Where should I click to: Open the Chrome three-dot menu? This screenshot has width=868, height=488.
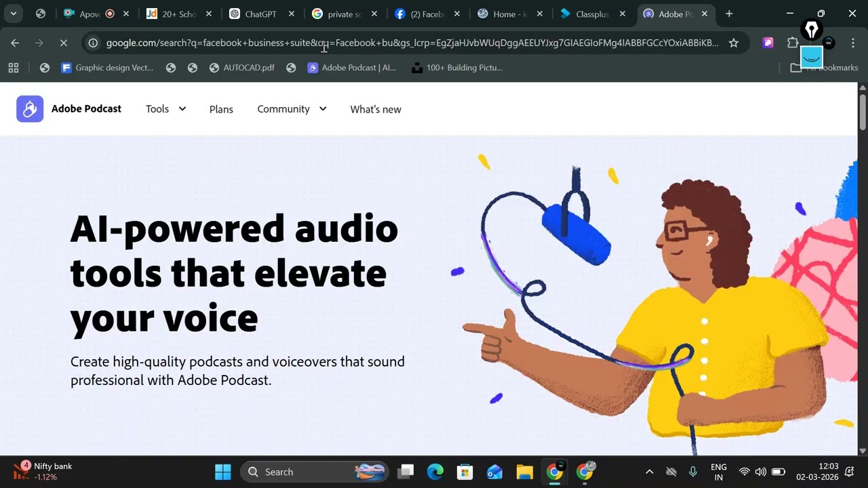click(852, 43)
